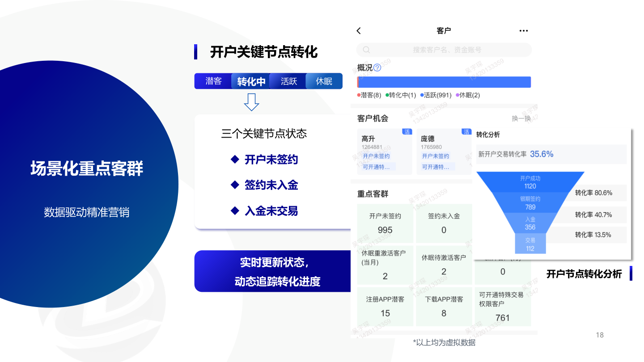Screen dimensions: 644x362
Task: Select the 潜客 stage tab
Action: 213,81
